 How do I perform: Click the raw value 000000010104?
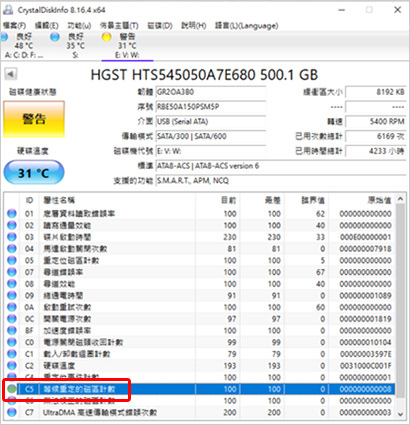365,342
